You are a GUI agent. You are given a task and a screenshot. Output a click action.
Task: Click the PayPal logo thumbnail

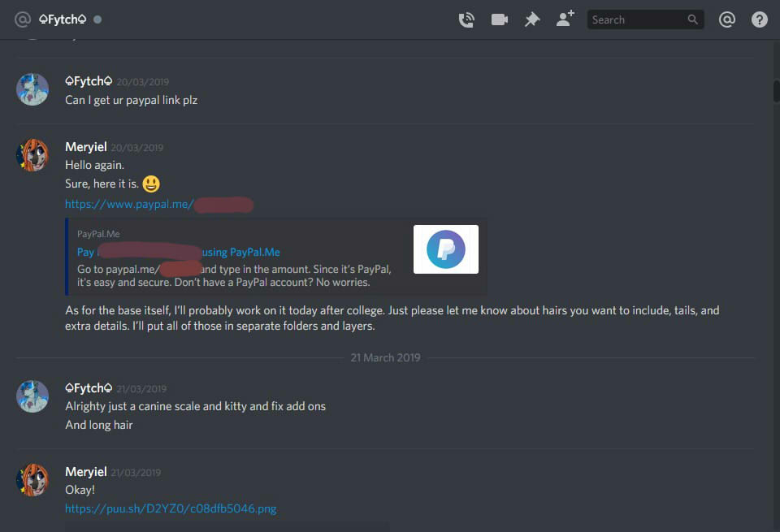click(446, 249)
